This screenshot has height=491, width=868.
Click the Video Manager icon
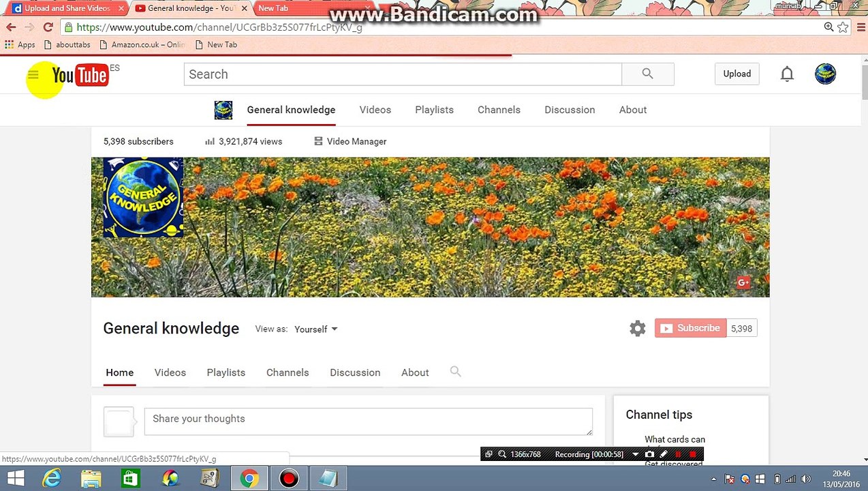318,141
